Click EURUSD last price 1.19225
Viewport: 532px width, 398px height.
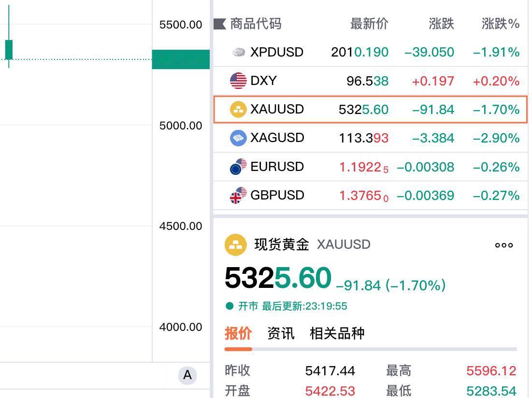coord(364,167)
